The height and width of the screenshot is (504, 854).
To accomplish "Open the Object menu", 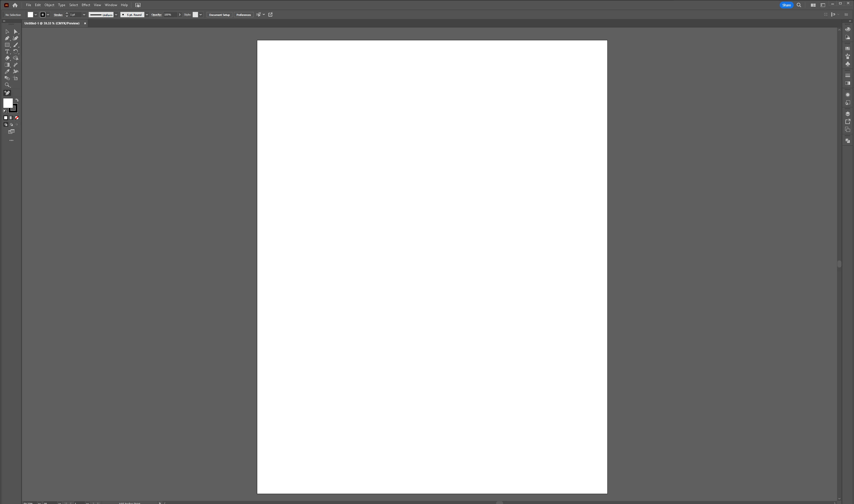I will [x=49, y=5].
